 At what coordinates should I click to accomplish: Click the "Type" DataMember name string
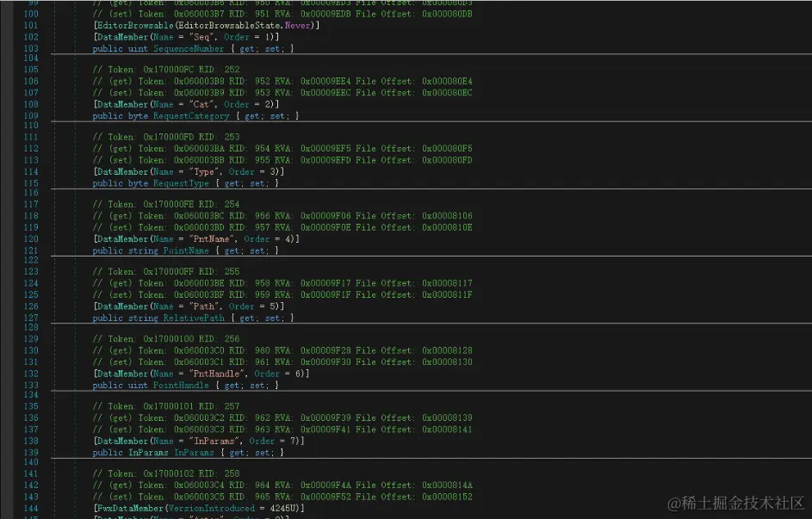click(x=204, y=172)
